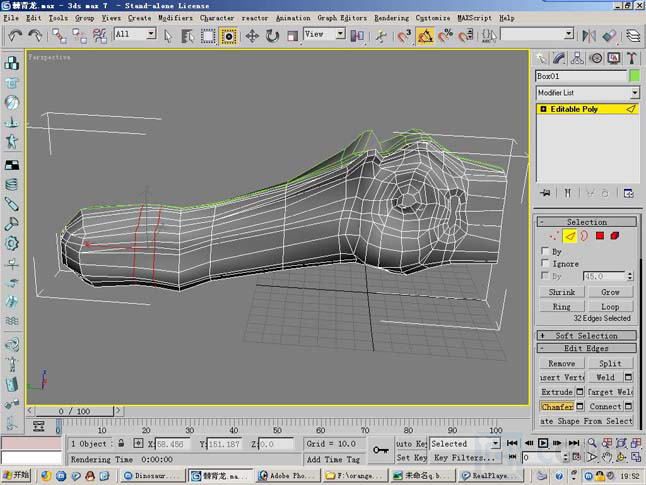The width and height of the screenshot is (646, 485).
Task: Click the Box01 object name field
Action: [x=581, y=76]
